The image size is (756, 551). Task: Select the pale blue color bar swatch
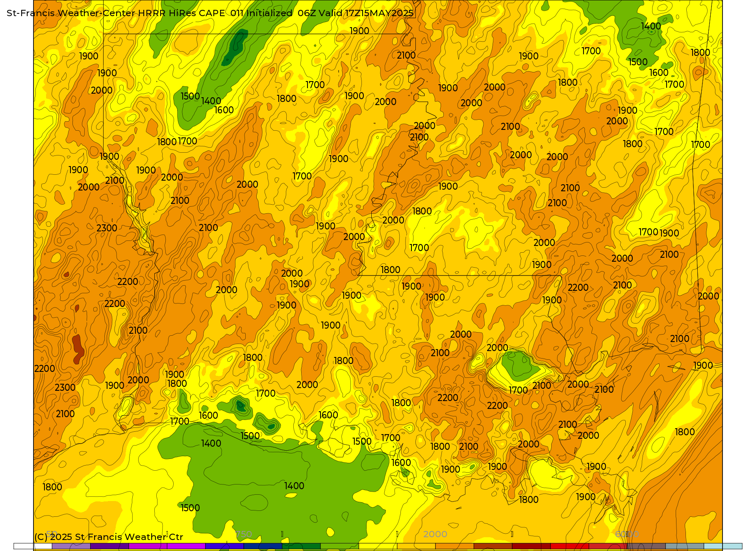pos(723,546)
